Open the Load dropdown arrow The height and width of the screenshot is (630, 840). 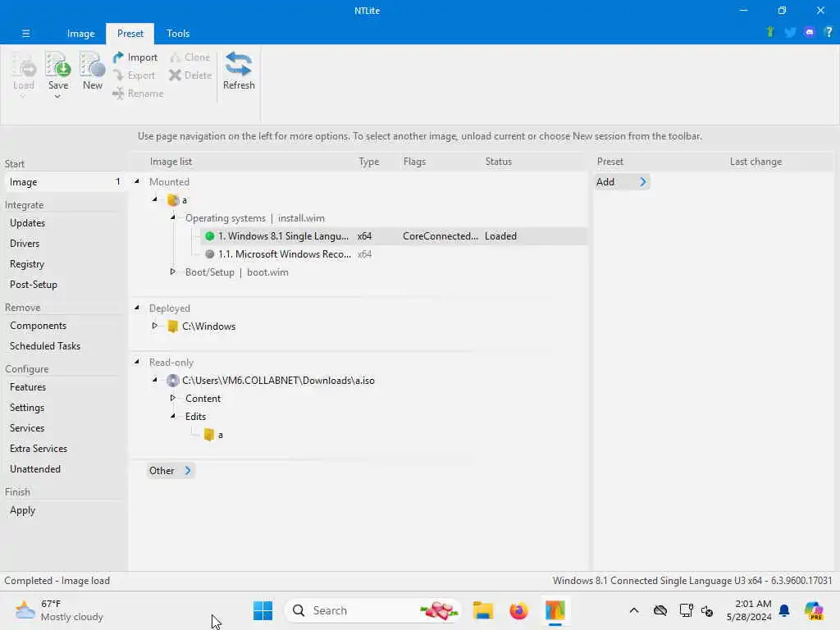coord(22,97)
